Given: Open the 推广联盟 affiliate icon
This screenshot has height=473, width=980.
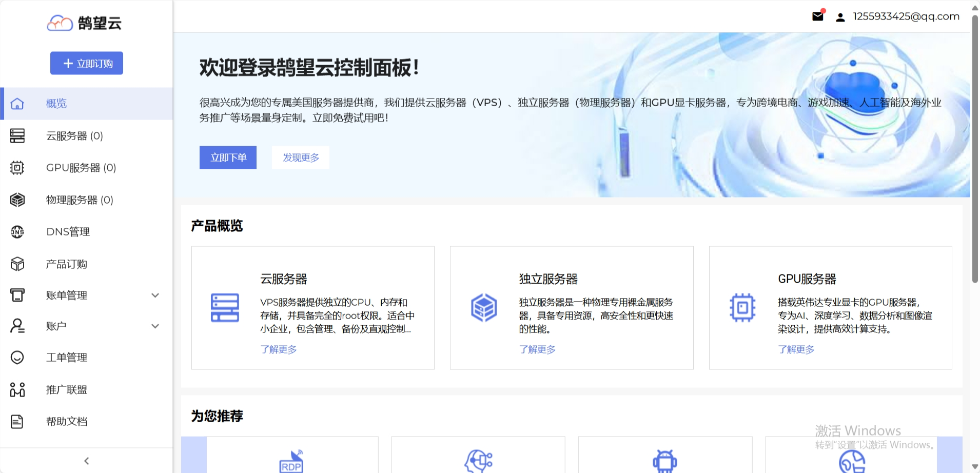Looking at the screenshot, I should pyautogui.click(x=17, y=389).
